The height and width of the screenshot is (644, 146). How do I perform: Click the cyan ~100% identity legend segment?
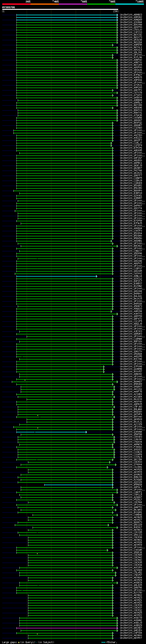click(x=130, y=4)
